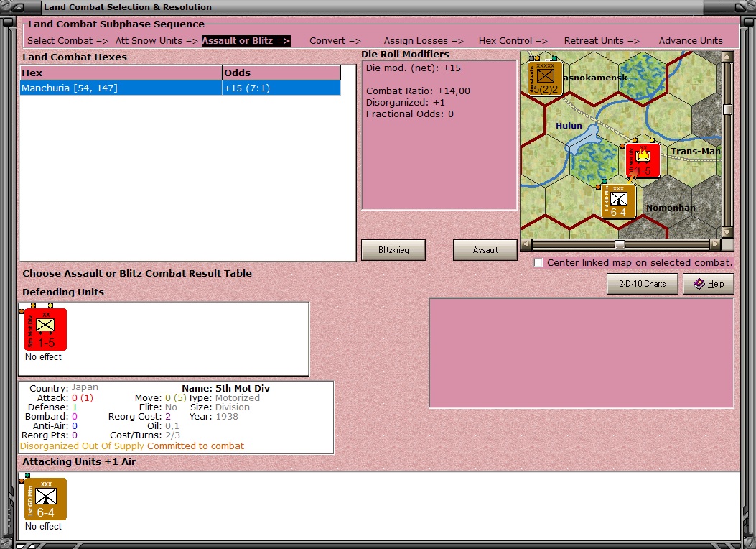Enable center linked map on selected combat
Screen dimensions: 756x549
(538, 263)
